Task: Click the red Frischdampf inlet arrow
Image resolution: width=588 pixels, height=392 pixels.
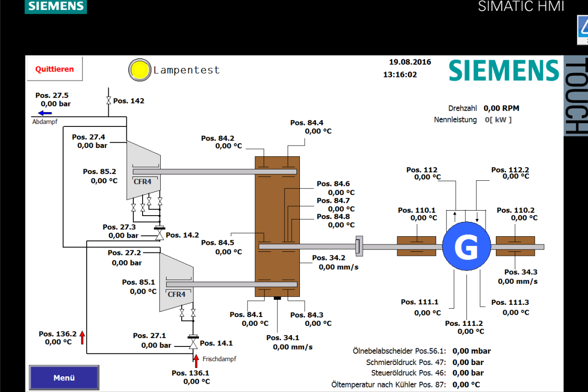Action: point(196,361)
